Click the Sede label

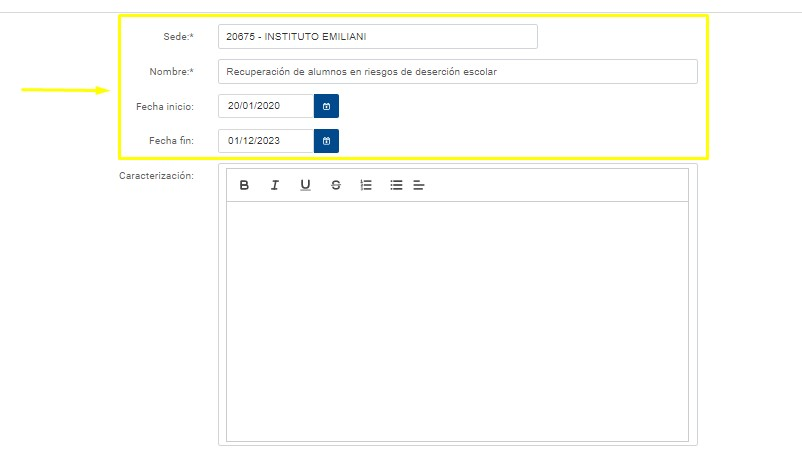coord(178,37)
